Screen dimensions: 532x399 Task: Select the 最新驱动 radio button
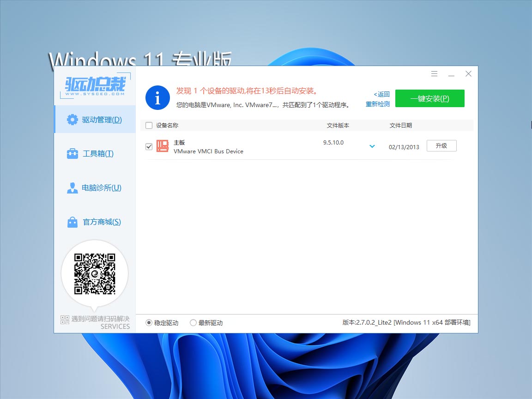193,323
